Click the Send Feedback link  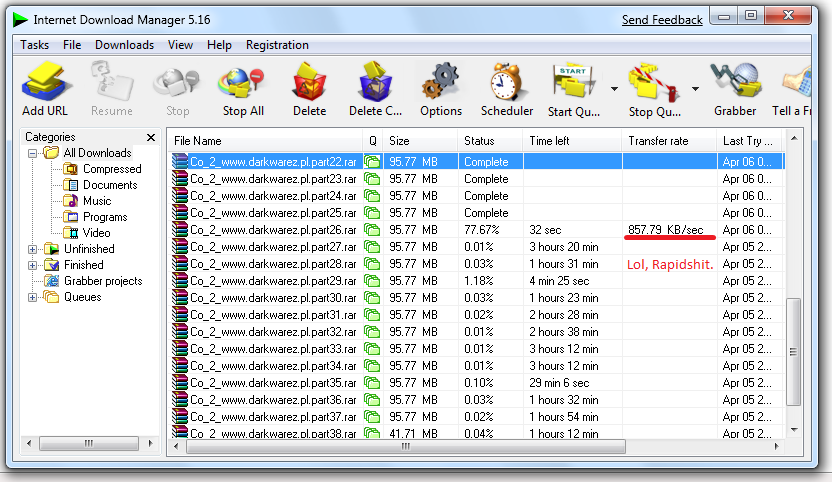point(662,20)
